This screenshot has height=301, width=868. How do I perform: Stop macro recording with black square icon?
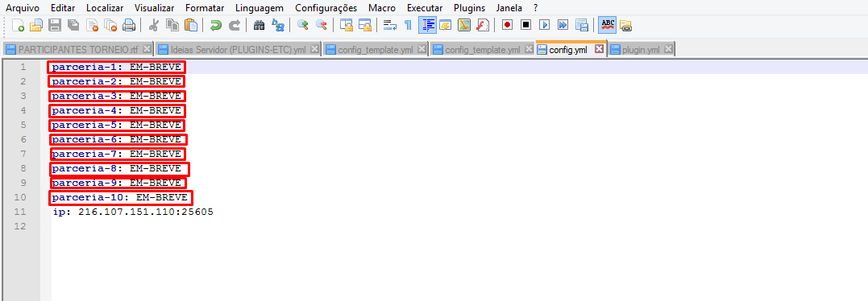click(x=526, y=25)
